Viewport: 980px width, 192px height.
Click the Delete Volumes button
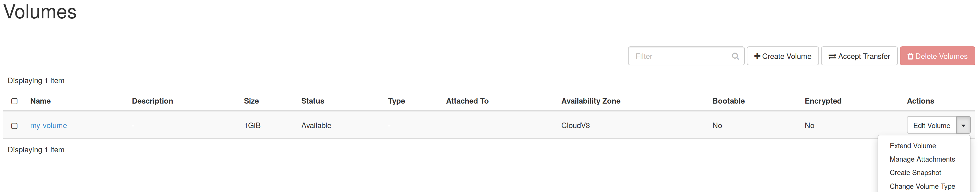pos(937,56)
